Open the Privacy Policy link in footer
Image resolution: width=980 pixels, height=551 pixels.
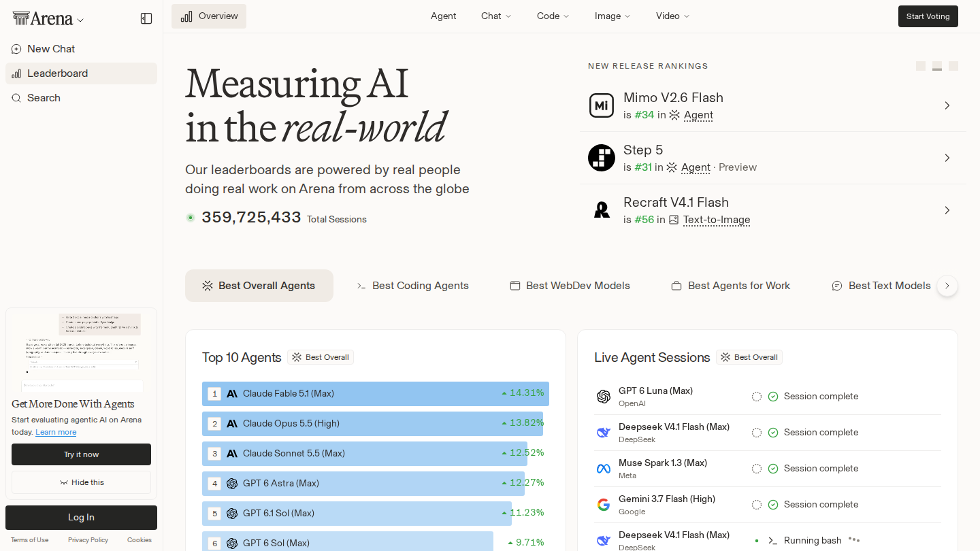click(x=88, y=540)
